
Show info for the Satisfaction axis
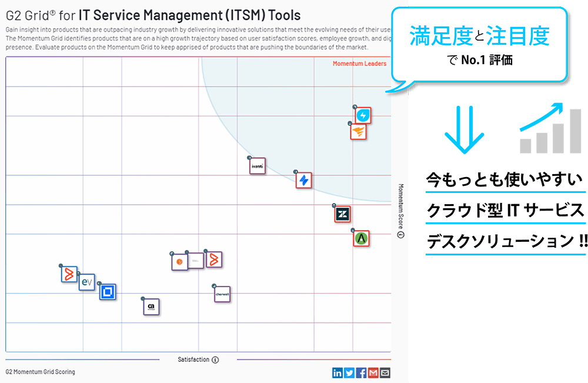click(215, 359)
